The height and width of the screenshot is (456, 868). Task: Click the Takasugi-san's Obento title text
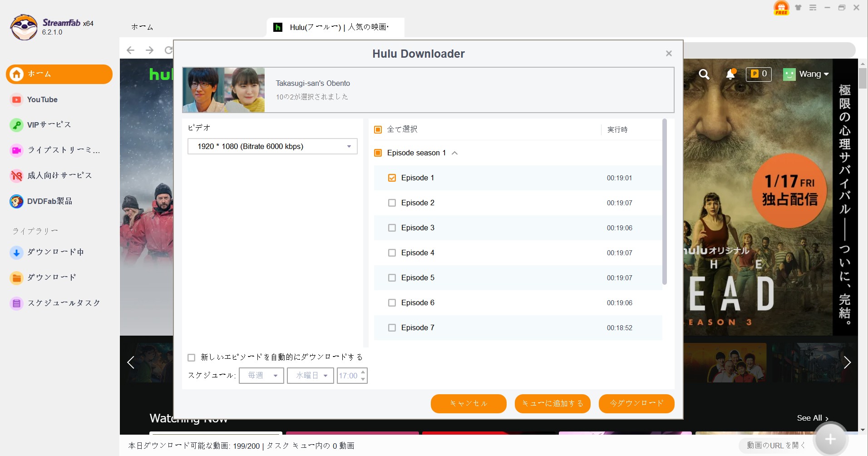coord(313,84)
